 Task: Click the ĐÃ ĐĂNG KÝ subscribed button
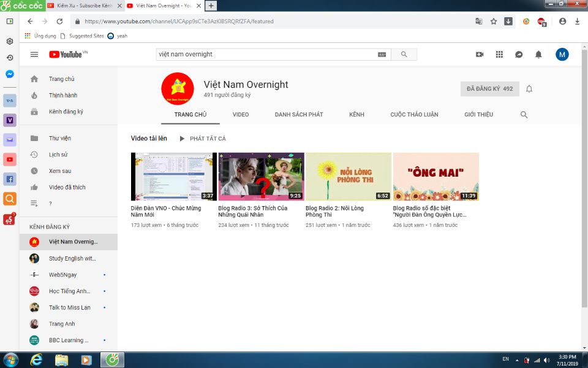(x=489, y=89)
